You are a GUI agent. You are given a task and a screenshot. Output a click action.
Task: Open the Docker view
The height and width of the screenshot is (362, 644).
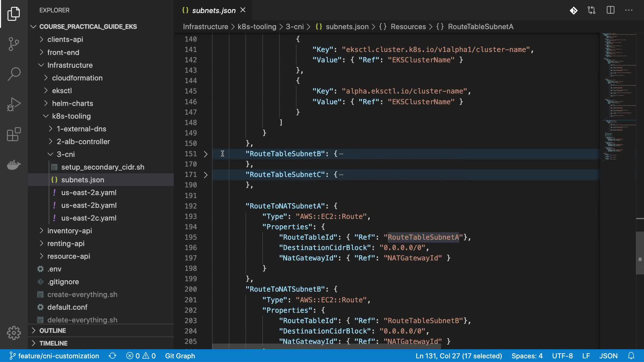click(x=14, y=165)
